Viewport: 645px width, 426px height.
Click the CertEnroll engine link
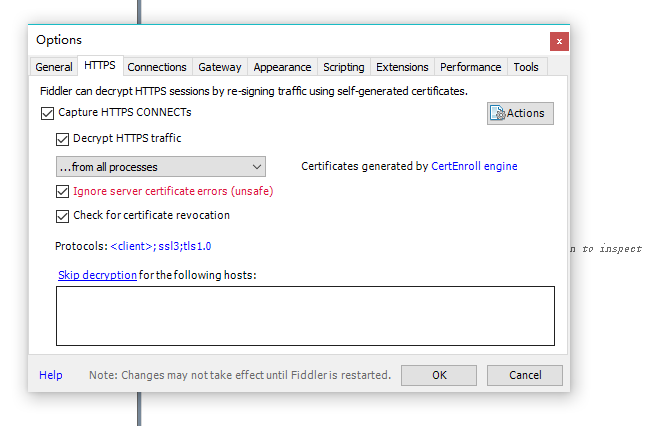coord(474,167)
